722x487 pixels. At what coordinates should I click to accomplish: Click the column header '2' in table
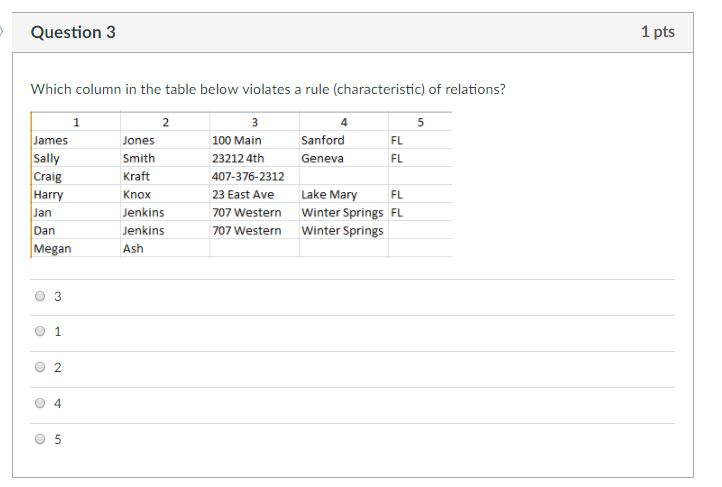coord(166,122)
